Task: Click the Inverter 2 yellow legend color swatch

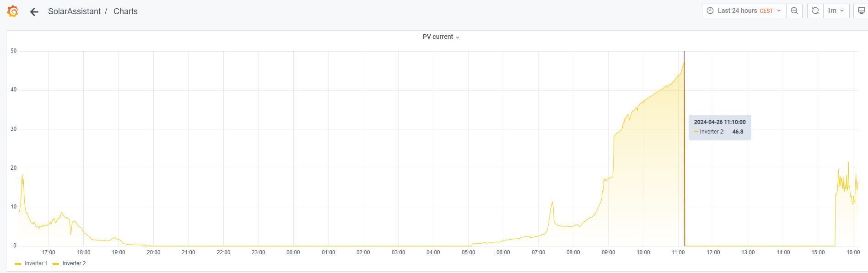Action: click(56, 264)
